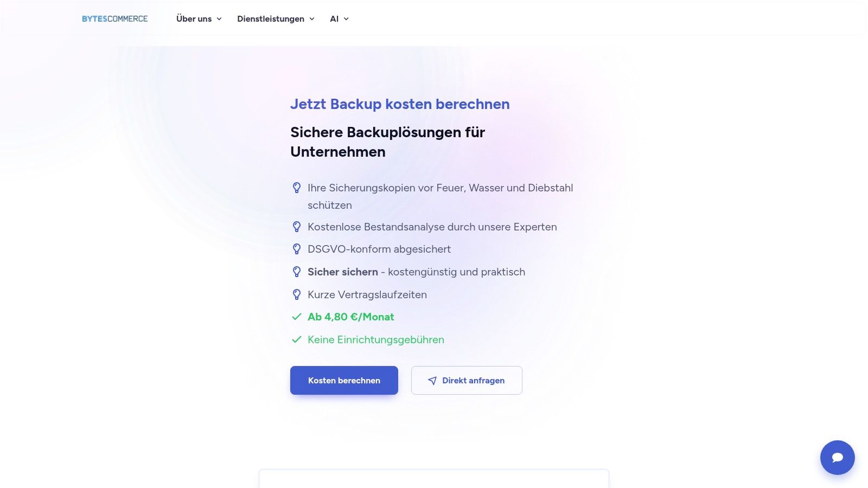The width and height of the screenshot is (868, 488).
Task: Click the heading Jetzt Backup kosten berechnen
Action: [x=400, y=104]
